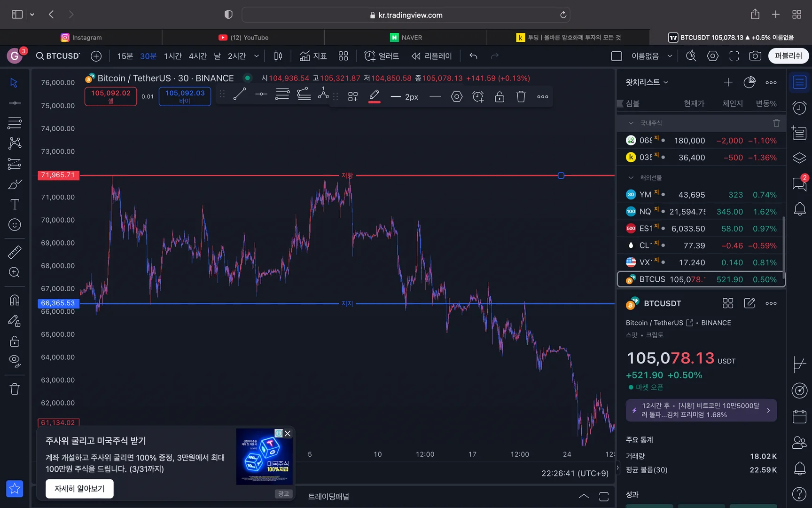Open the chart snapshot camera icon
Image resolution: width=812 pixels, height=508 pixels.
[x=755, y=56]
